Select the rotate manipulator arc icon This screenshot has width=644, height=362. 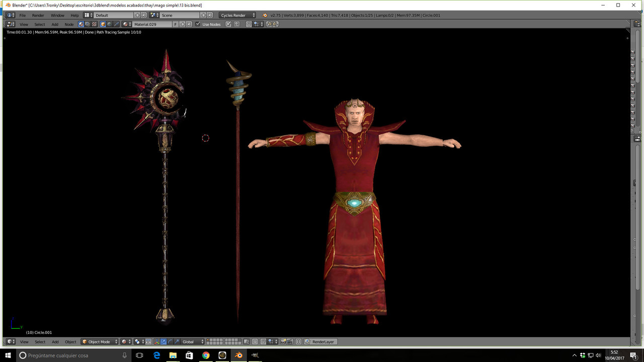pyautogui.click(x=170, y=341)
